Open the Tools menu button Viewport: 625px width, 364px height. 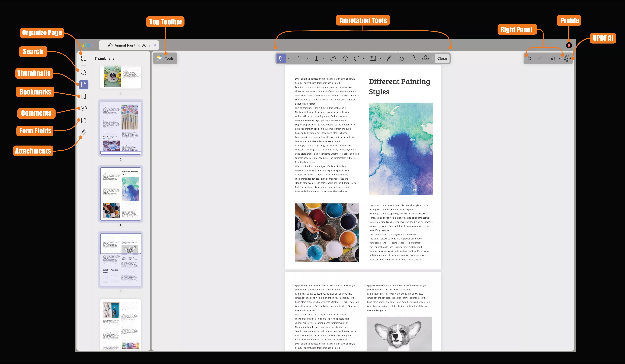(x=165, y=58)
